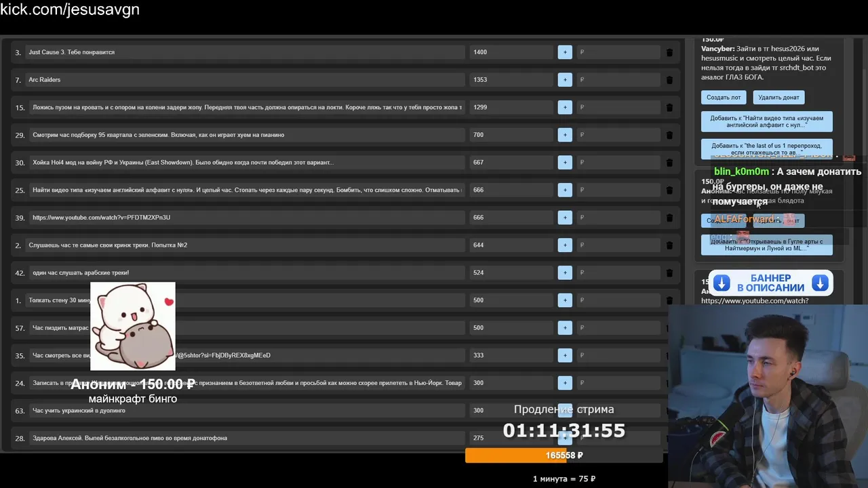Screen dimensions: 868x488
Task: Click plus on lot 57 row
Action: [x=565, y=327]
